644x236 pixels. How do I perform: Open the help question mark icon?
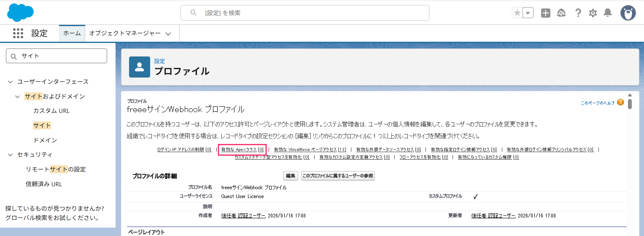[x=578, y=13]
